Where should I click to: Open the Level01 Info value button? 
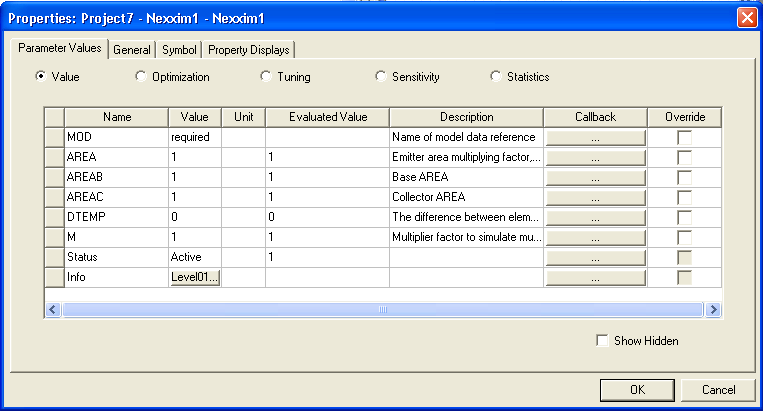pos(195,277)
